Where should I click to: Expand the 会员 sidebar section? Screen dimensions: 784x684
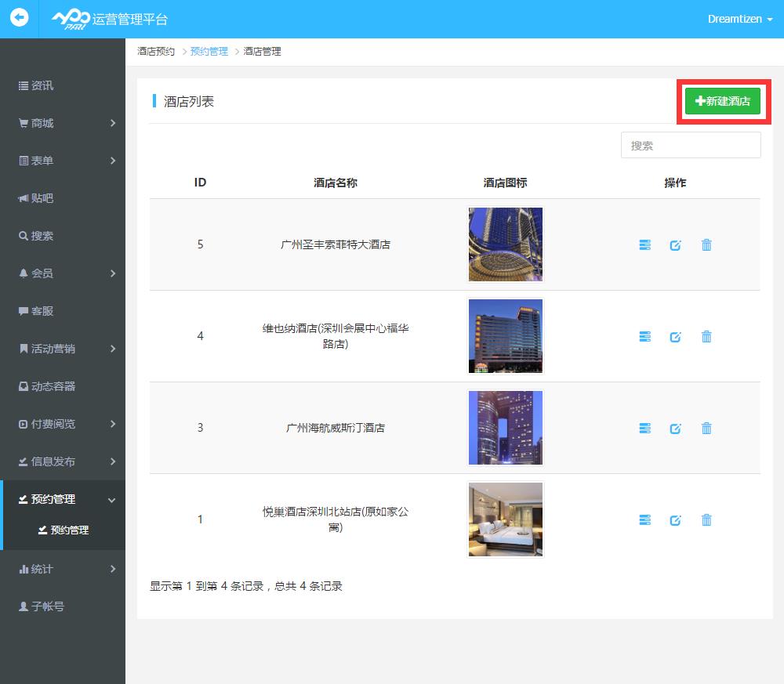tap(63, 273)
